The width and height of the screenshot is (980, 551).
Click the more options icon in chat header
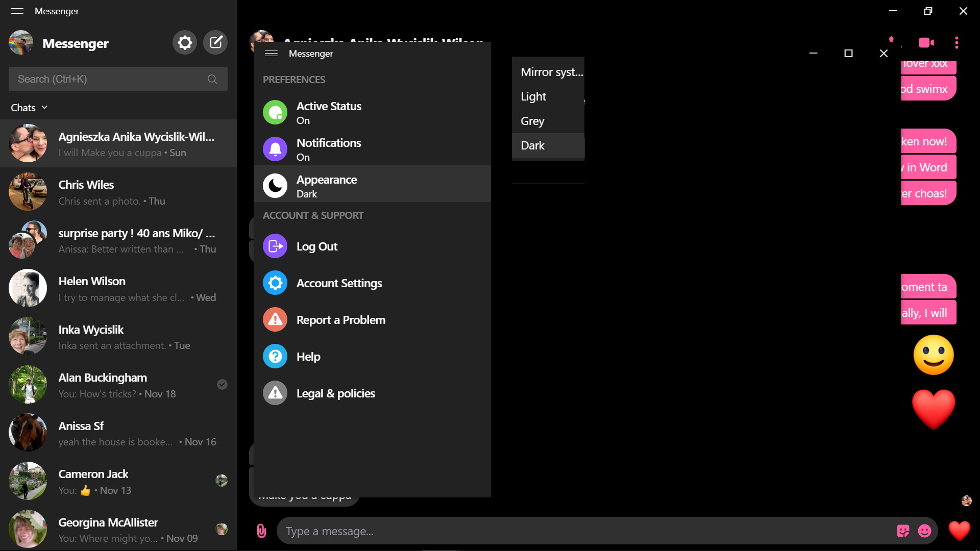[x=957, y=42]
